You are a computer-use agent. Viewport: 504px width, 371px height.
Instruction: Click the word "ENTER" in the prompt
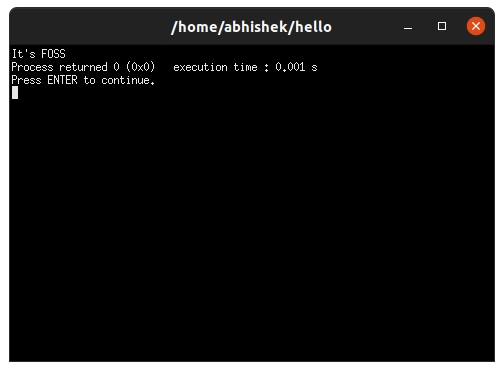(x=62, y=80)
